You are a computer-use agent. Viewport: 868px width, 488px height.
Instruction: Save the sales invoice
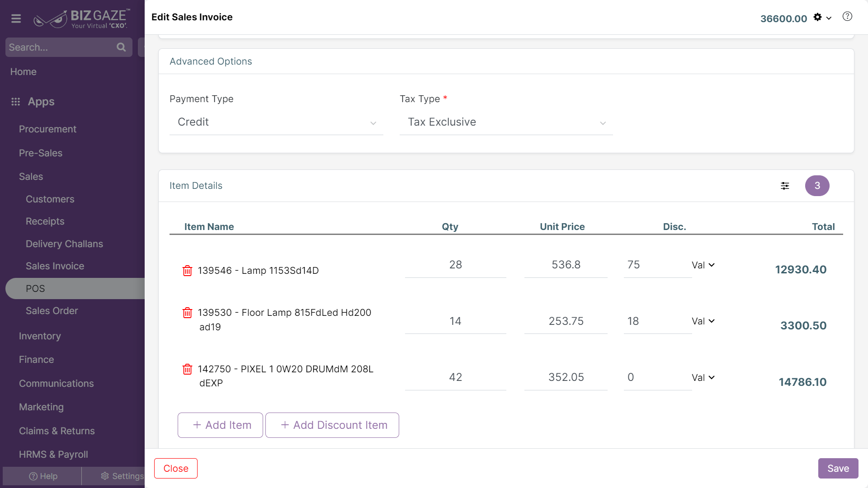[838, 469]
